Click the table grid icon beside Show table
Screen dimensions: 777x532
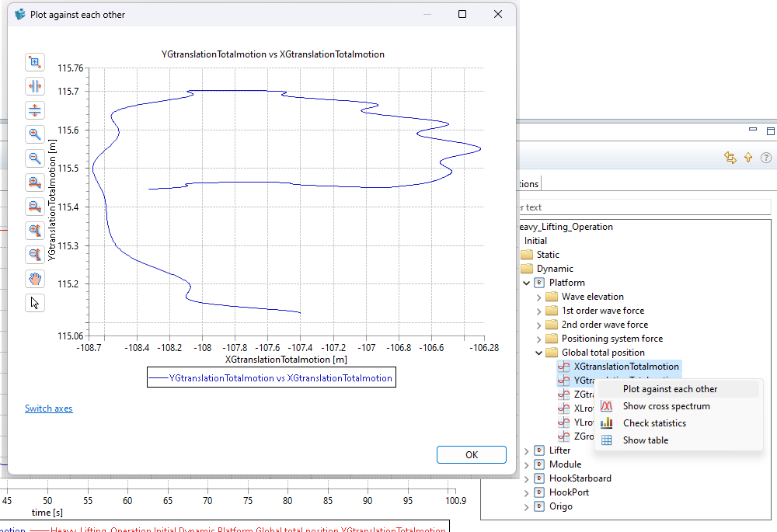607,440
